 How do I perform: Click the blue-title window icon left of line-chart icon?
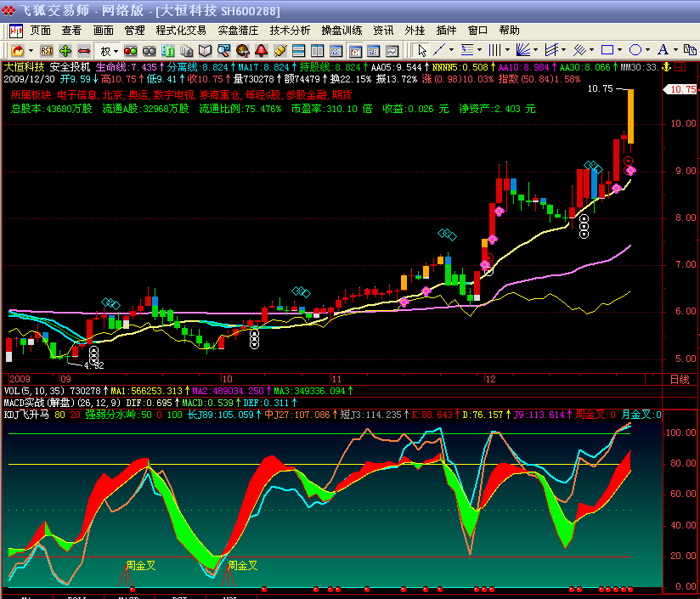tap(373, 50)
